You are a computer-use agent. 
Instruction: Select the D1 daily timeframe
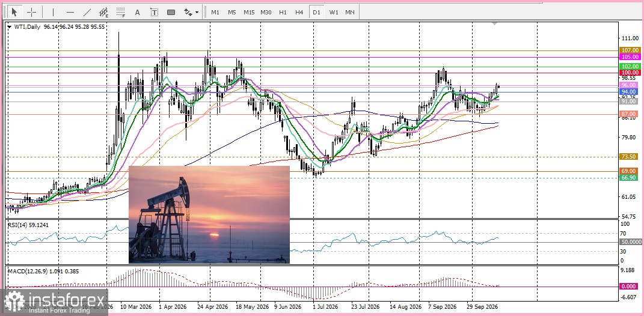tap(316, 12)
